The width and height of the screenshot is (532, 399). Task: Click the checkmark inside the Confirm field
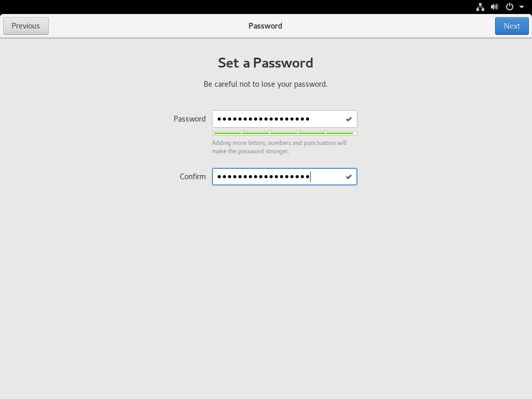coord(349,177)
